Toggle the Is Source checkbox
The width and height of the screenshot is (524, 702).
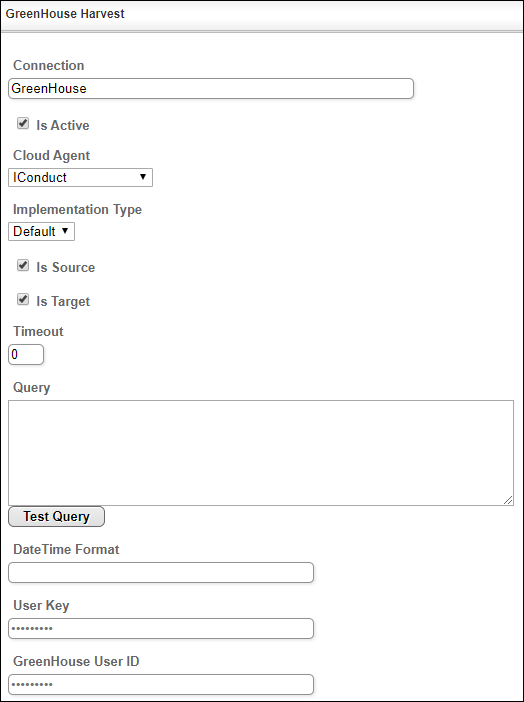click(x=23, y=265)
